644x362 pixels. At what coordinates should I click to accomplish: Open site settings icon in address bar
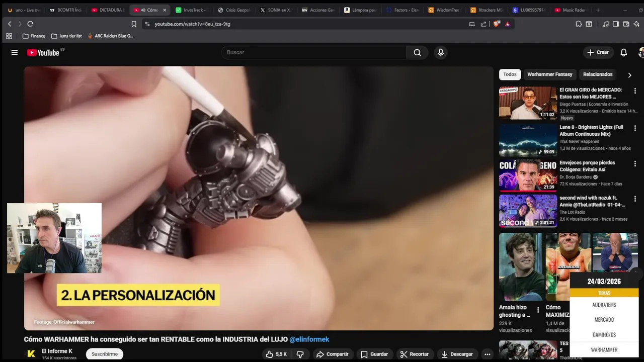pos(147,24)
